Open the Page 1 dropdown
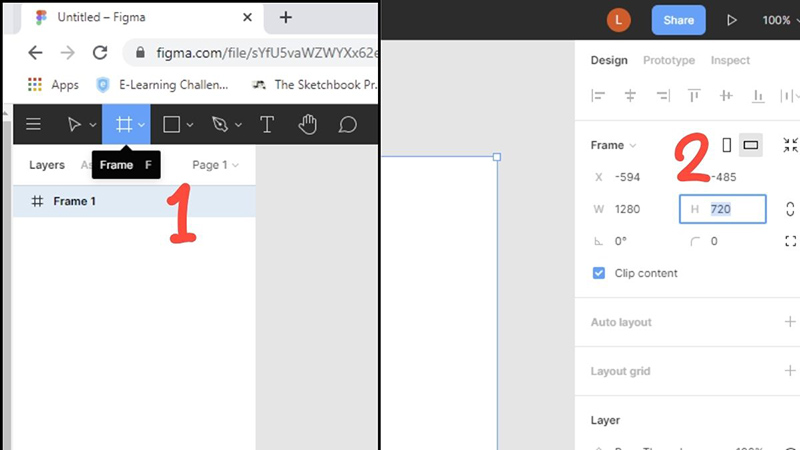The height and width of the screenshot is (450, 800). (x=215, y=165)
